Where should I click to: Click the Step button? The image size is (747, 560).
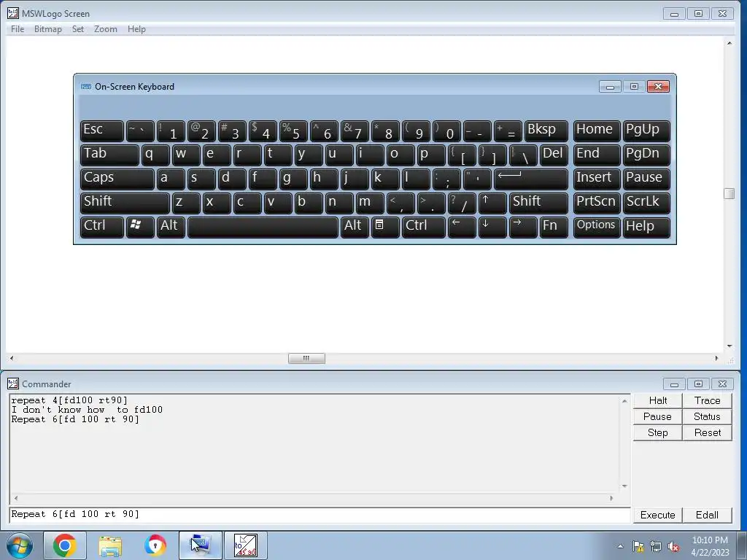coord(657,433)
